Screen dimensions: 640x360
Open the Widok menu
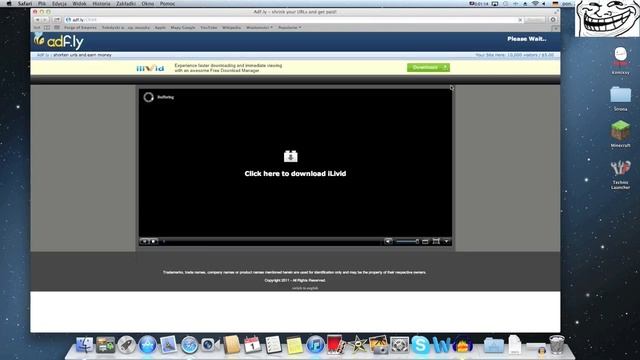click(x=79, y=4)
